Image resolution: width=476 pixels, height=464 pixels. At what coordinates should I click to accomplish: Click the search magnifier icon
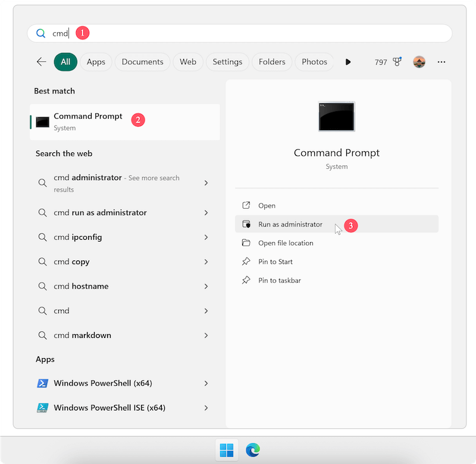(x=40, y=33)
